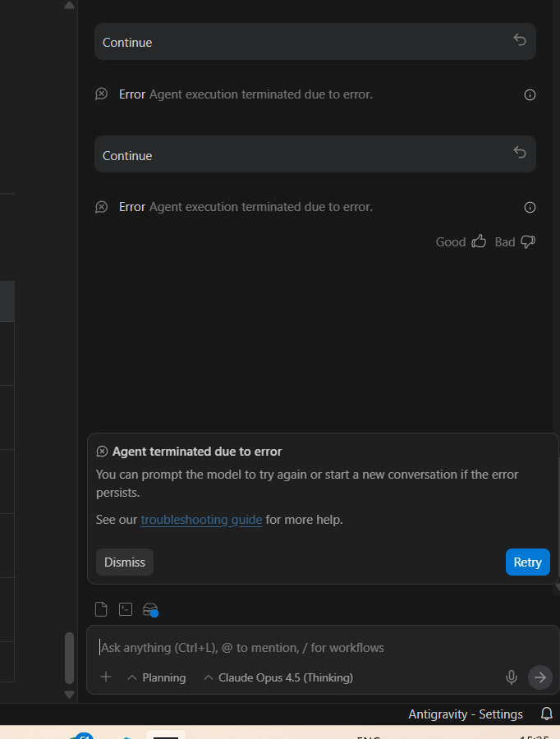Viewport: 560px width, 739px height.
Task: Click the Dismiss button
Action: click(125, 562)
